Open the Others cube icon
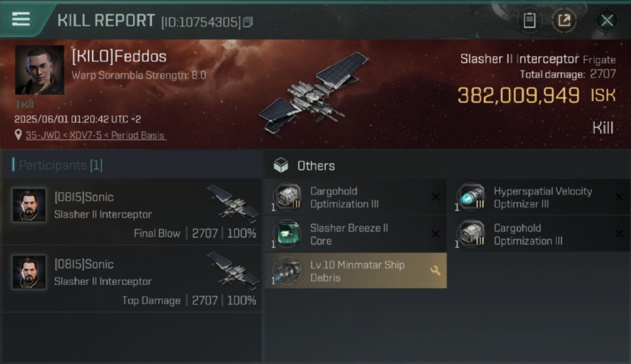Screen dimensions: 631x364 (x=281, y=165)
